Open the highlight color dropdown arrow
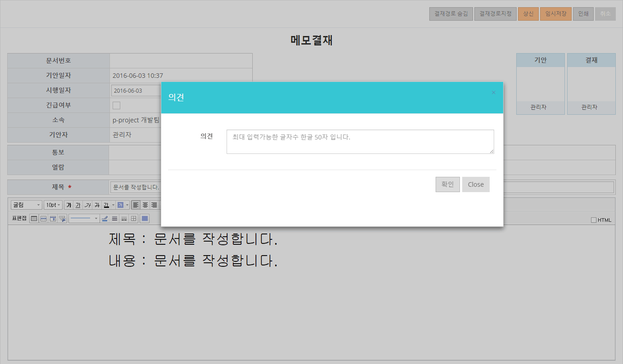 [x=127, y=205]
